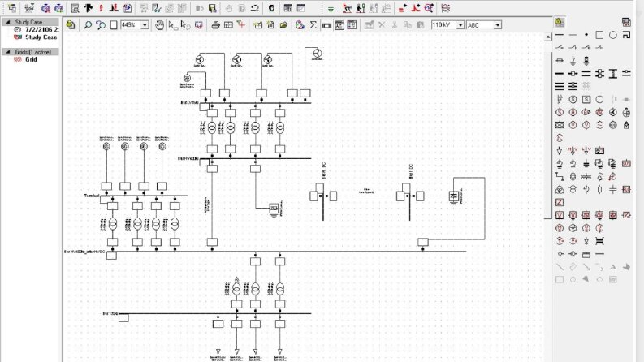The image size is (644, 362).
Task: Click the diagram scrollbar up arrow
Action: 548,37
